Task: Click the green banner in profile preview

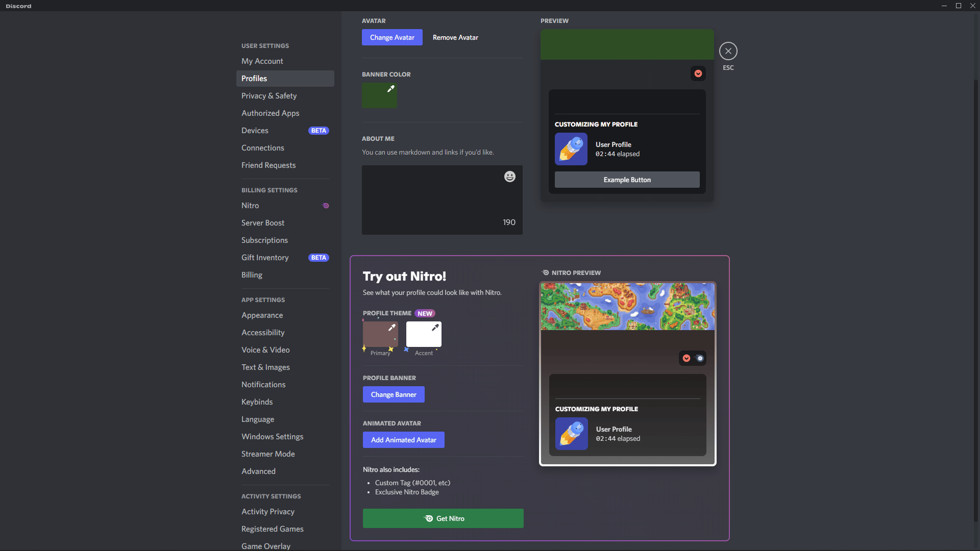Action: pyautogui.click(x=627, y=44)
